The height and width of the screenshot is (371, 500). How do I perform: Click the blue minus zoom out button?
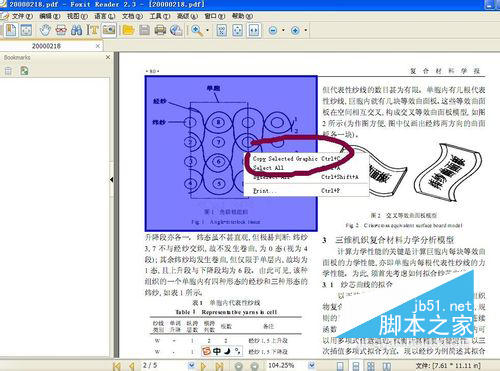coord(273,30)
